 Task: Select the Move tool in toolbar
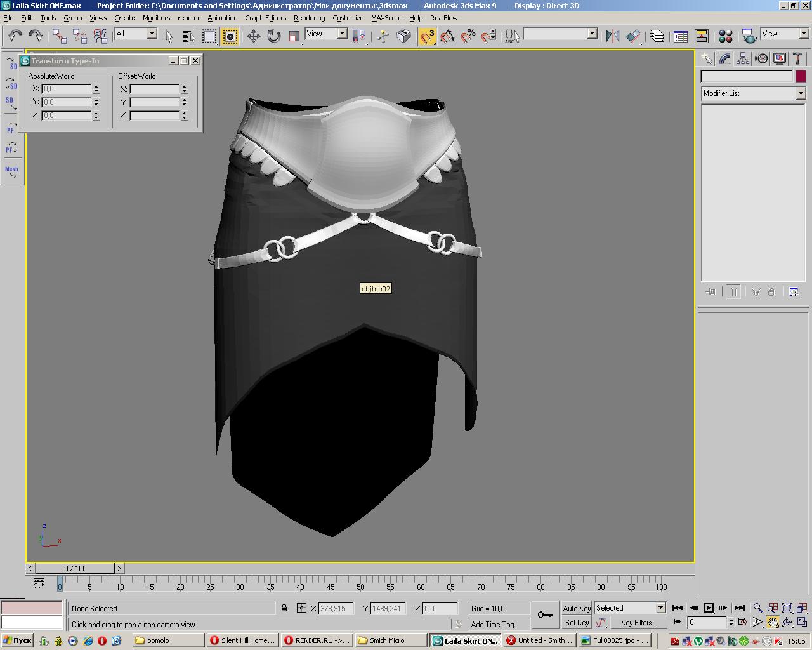tap(253, 36)
